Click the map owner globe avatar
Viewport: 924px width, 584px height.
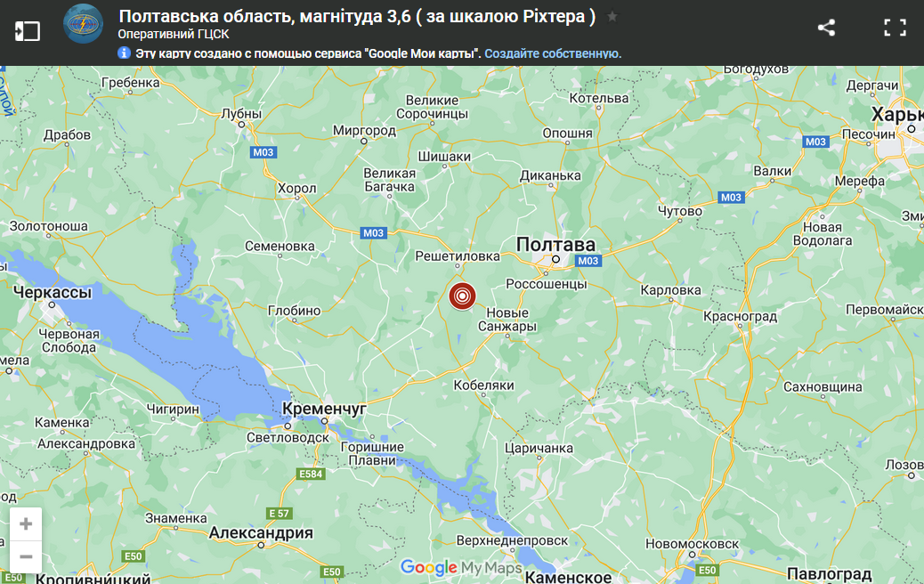pos(83,23)
